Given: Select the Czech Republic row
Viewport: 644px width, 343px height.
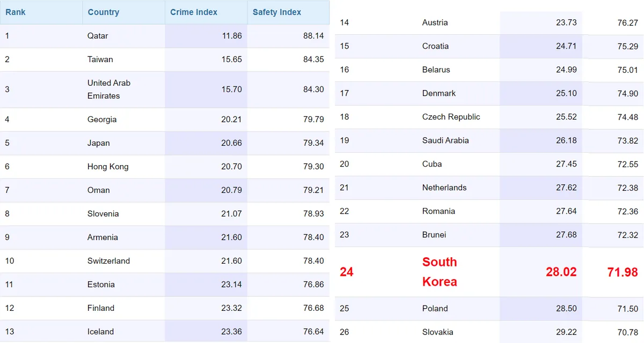Looking at the screenshot, I should pos(489,117).
